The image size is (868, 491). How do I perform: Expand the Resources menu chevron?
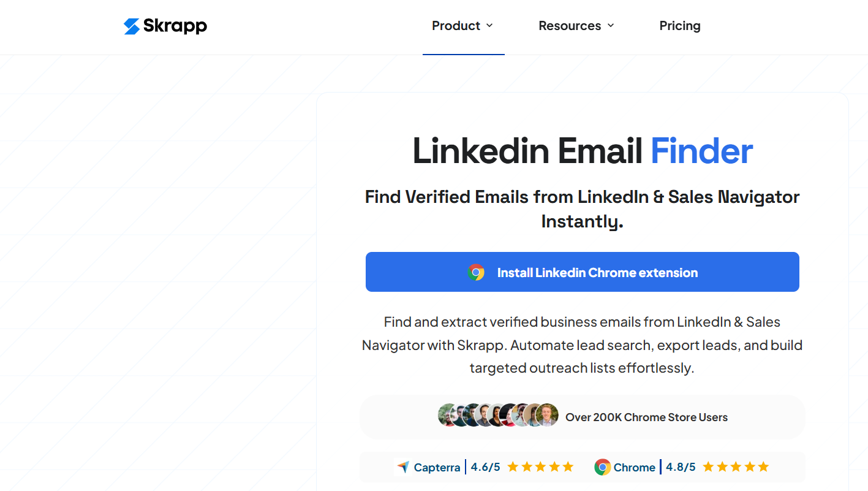pos(611,26)
